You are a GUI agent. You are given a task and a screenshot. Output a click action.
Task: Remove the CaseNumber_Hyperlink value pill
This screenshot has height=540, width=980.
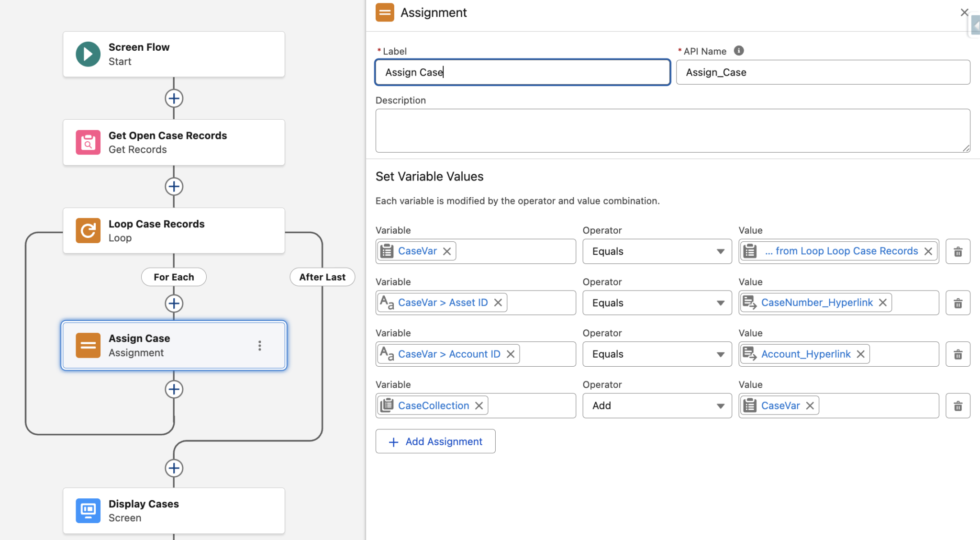pyautogui.click(x=883, y=302)
